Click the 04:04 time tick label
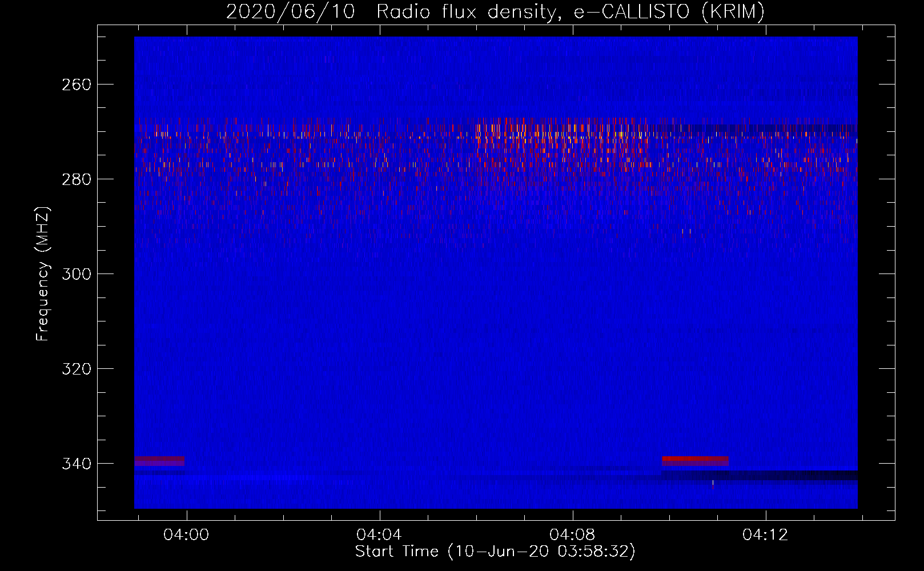924x571 pixels. tap(379, 535)
